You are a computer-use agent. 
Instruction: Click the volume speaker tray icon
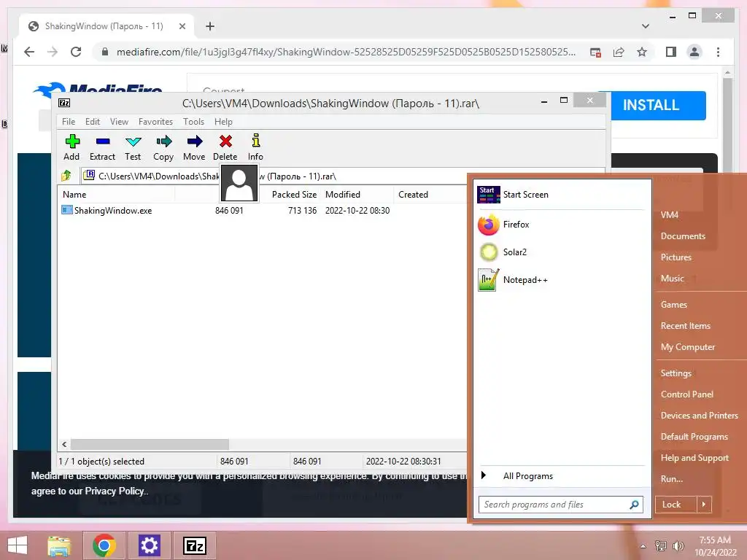tap(678, 545)
